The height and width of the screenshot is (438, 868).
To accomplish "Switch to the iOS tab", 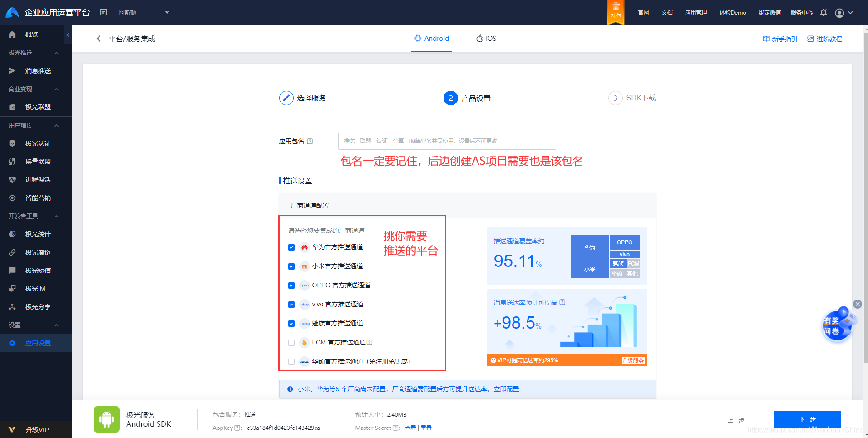I will point(486,39).
